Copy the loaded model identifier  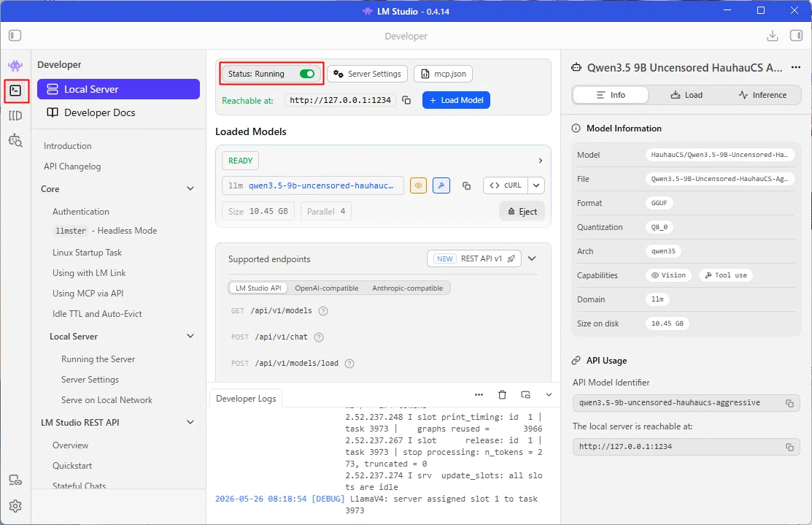tap(466, 185)
